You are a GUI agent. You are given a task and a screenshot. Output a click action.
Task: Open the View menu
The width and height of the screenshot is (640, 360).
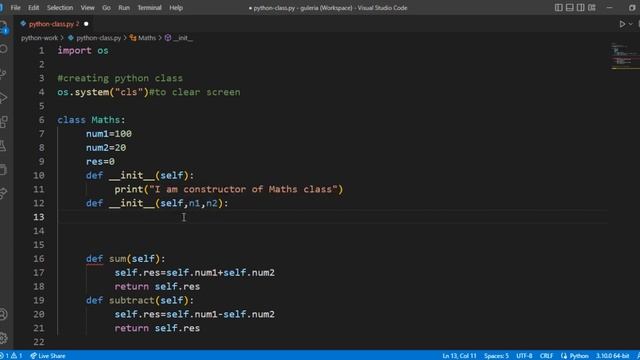87,8
